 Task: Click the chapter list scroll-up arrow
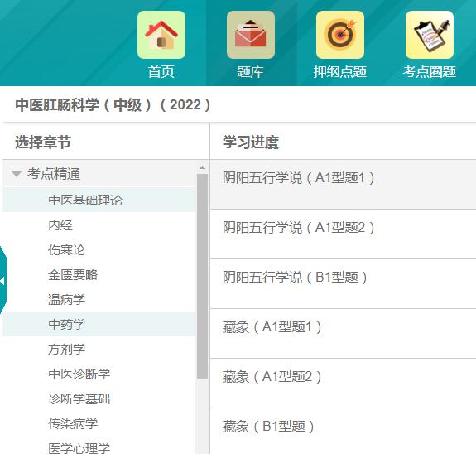[202, 167]
